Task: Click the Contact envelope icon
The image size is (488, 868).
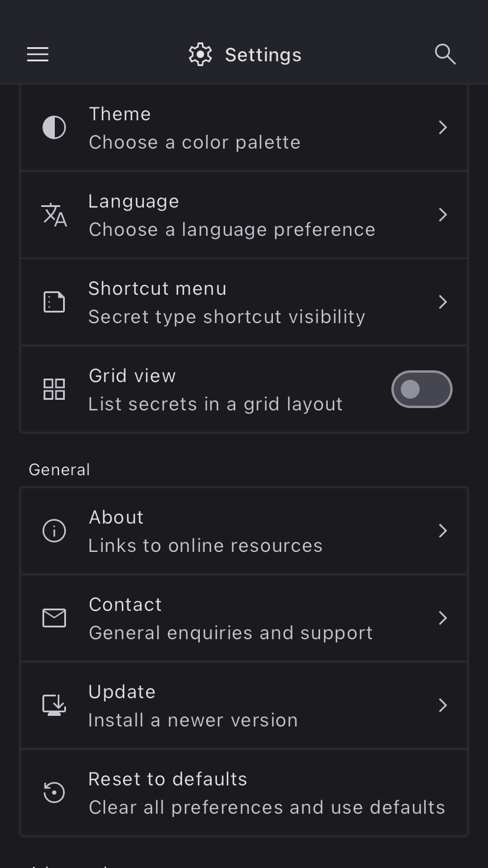Action: [54, 618]
